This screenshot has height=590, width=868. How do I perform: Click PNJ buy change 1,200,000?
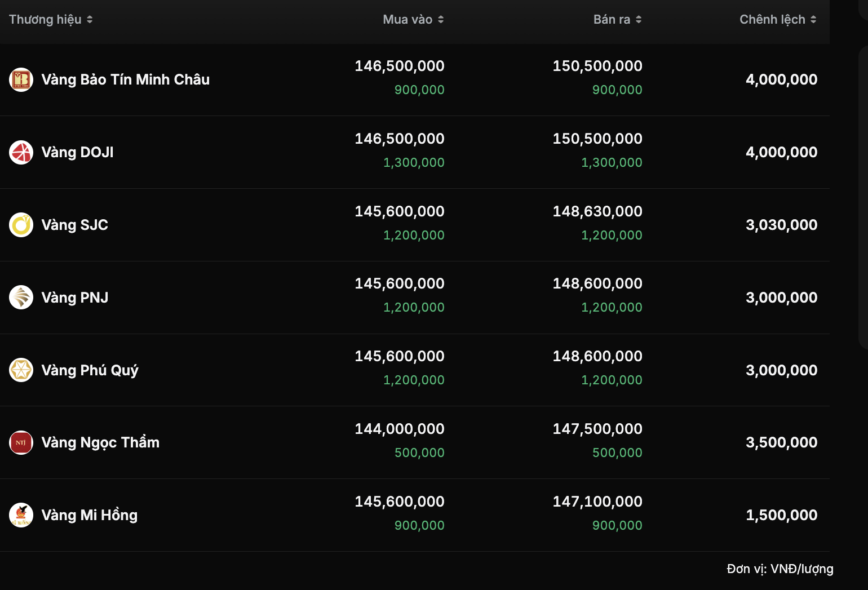point(414,307)
